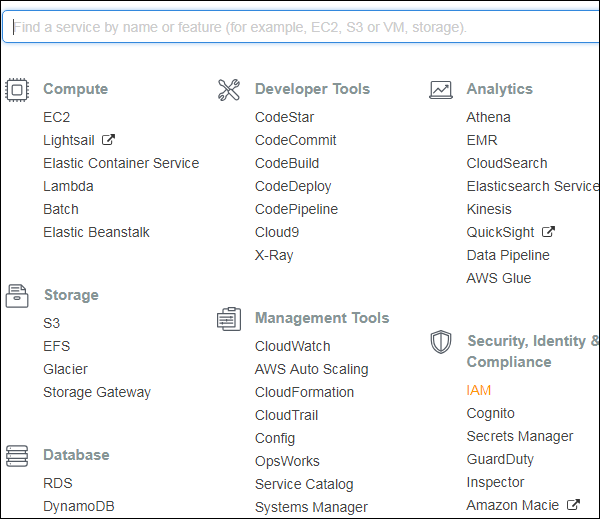Click the Management Tools clipboard icon
The width and height of the screenshot is (600, 519).
229,319
